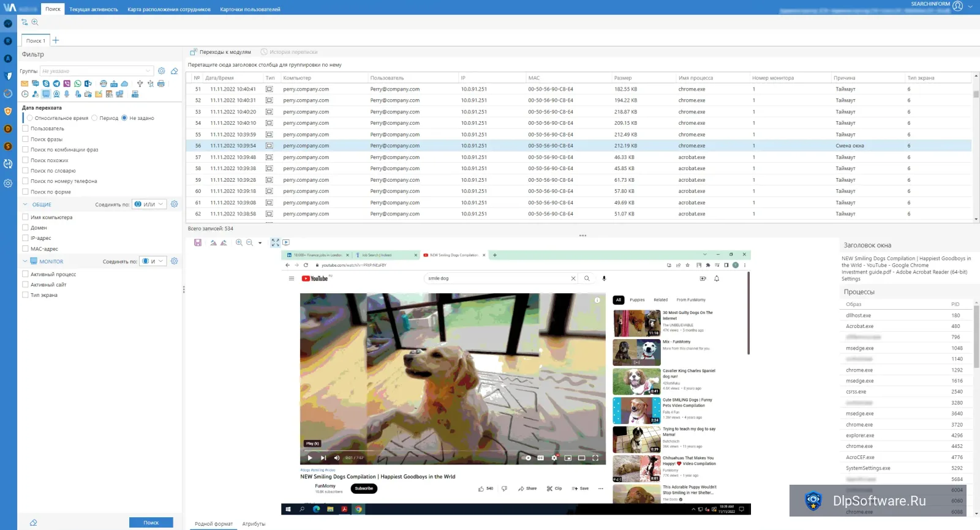This screenshot has height=530, width=980.
Task: Switch to Текущая активность tab
Action: pyautogui.click(x=94, y=9)
